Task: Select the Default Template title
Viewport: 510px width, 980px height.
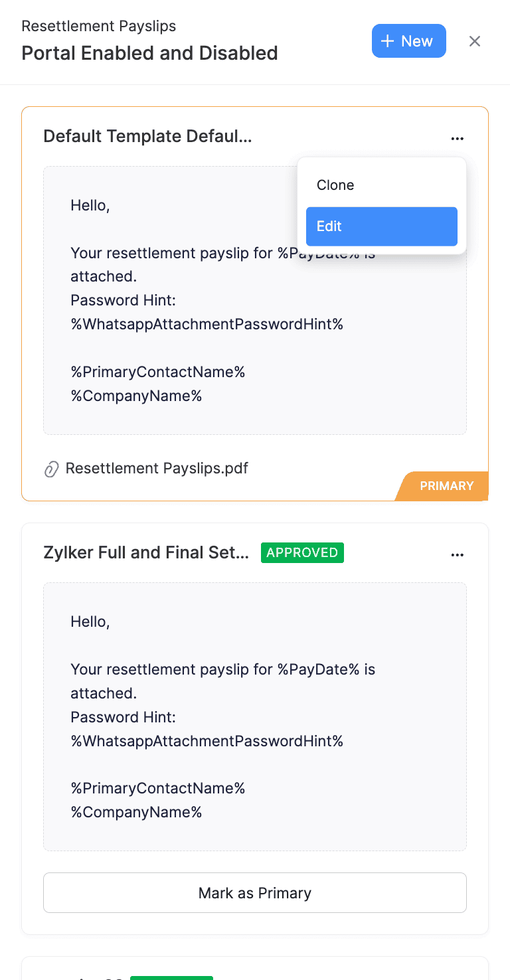Action: point(147,136)
